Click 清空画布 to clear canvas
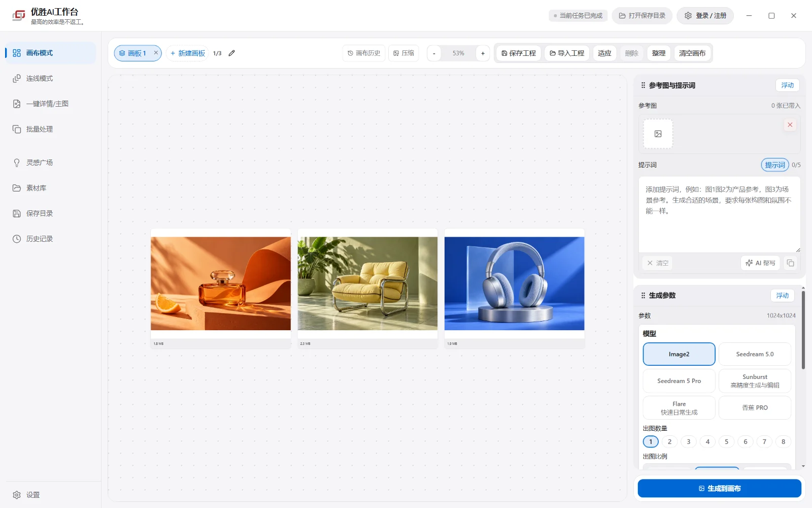This screenshot has height=508, width=812. [x=692, y=53]
